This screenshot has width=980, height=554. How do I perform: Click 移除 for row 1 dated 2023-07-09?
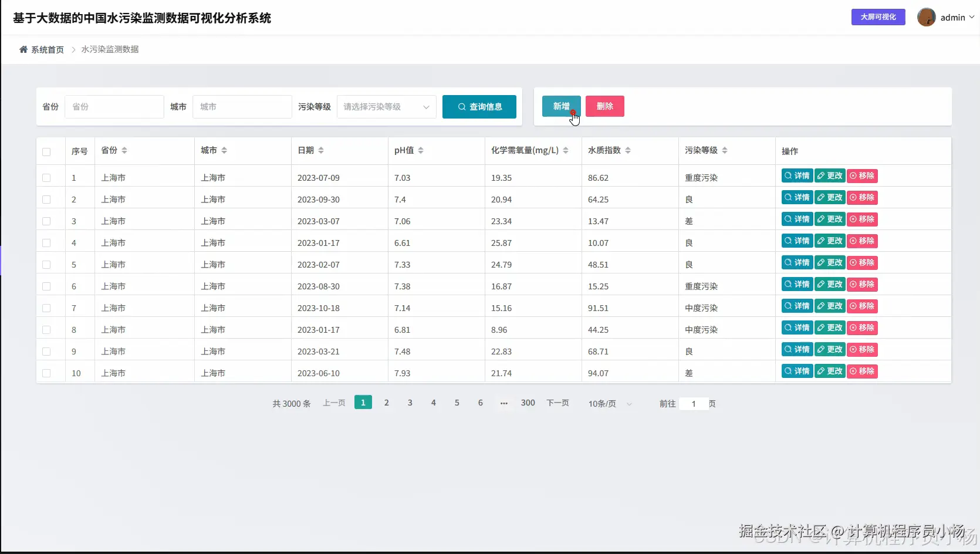click(862, 175)
